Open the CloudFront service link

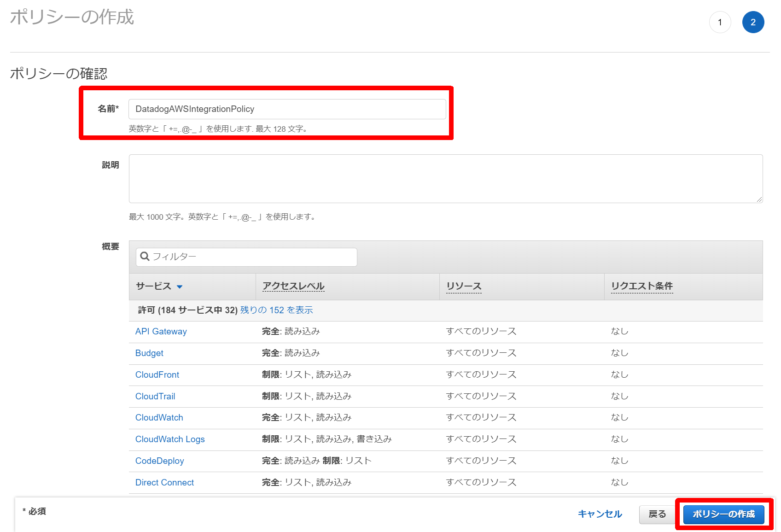157,375
